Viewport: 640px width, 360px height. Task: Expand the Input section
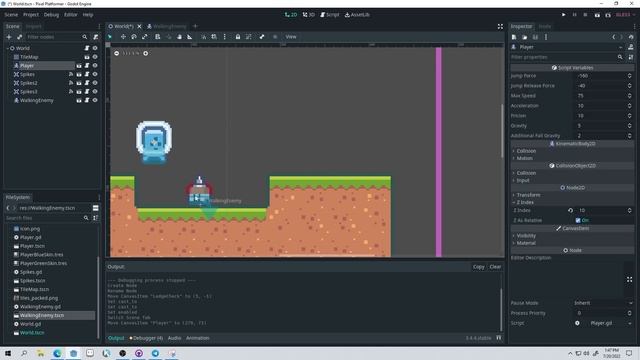click(572, 180)
